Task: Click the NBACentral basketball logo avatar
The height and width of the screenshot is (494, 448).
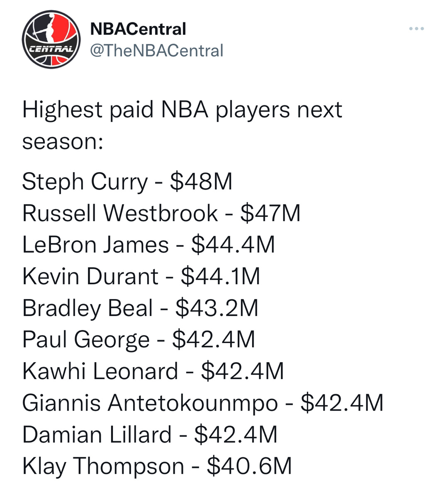Action: pyautogui.click(x=51, y=39)
